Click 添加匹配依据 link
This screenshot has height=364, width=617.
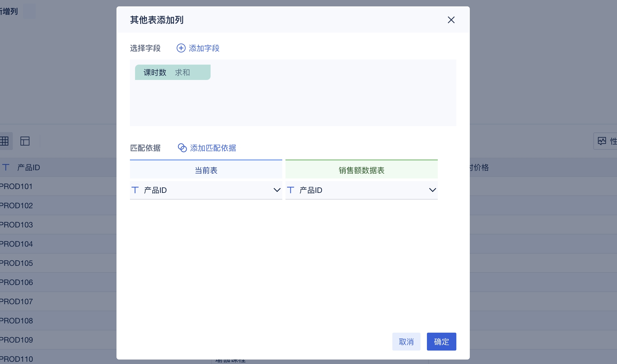click(213, 148)
